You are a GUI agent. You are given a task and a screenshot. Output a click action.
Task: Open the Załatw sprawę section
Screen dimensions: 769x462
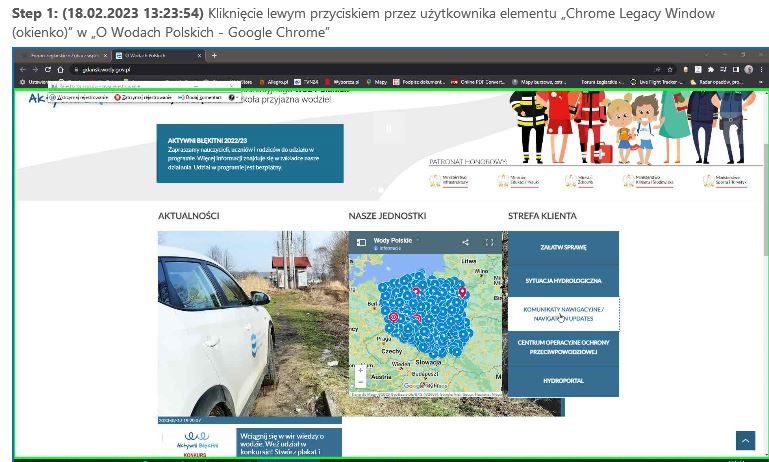point(563,247)
